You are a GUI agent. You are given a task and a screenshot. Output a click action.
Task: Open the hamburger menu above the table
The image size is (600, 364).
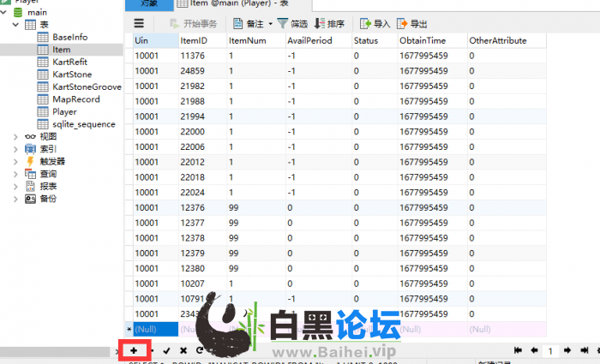pyautogui.click(x=139, y=24)
